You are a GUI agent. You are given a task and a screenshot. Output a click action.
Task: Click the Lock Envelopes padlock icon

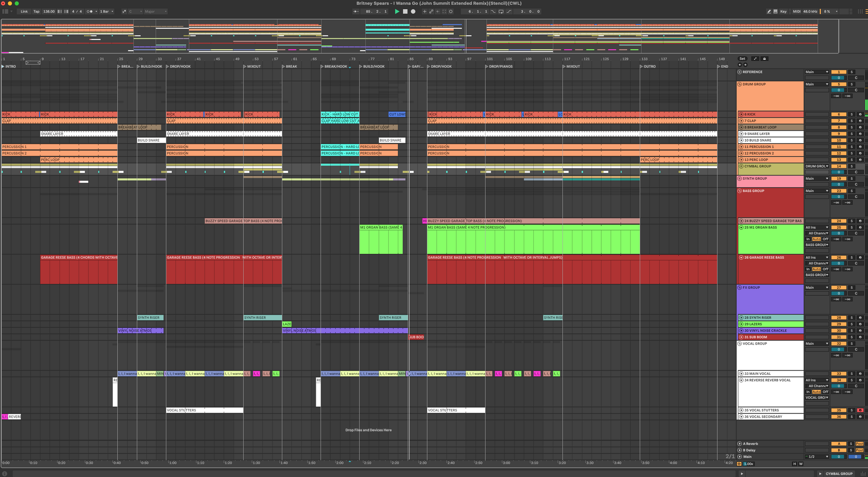coord(764,59)
